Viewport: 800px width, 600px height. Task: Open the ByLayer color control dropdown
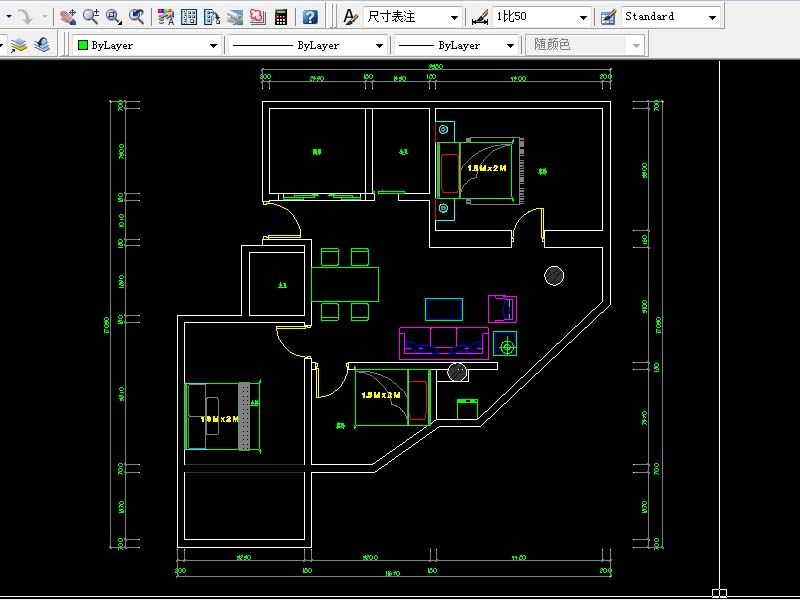tap(213, 46)
